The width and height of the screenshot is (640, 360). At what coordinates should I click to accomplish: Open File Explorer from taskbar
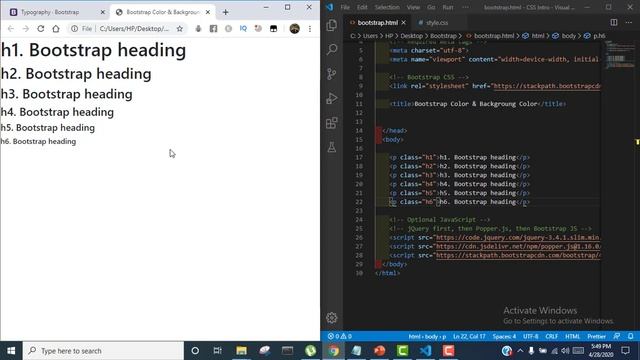[241, 351]
